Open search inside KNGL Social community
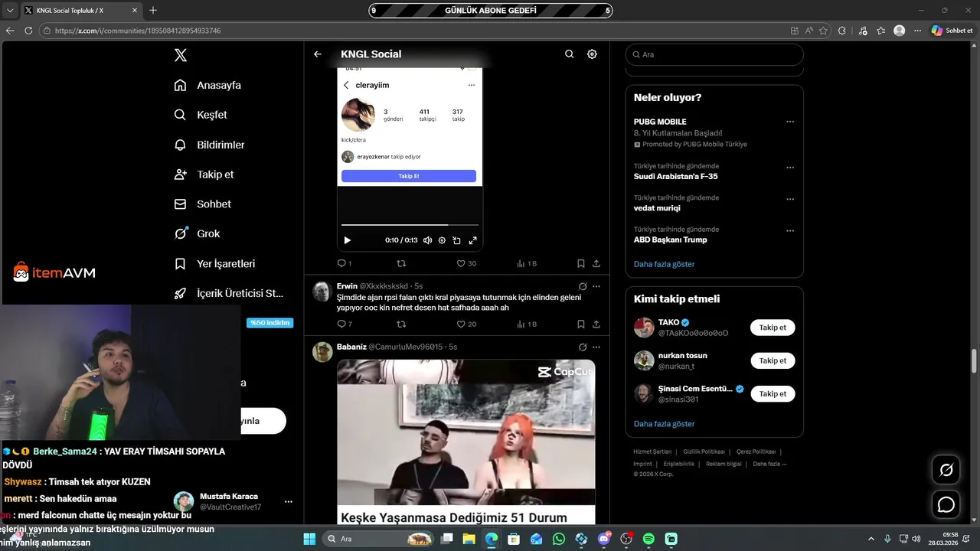 tap(570, 54)
